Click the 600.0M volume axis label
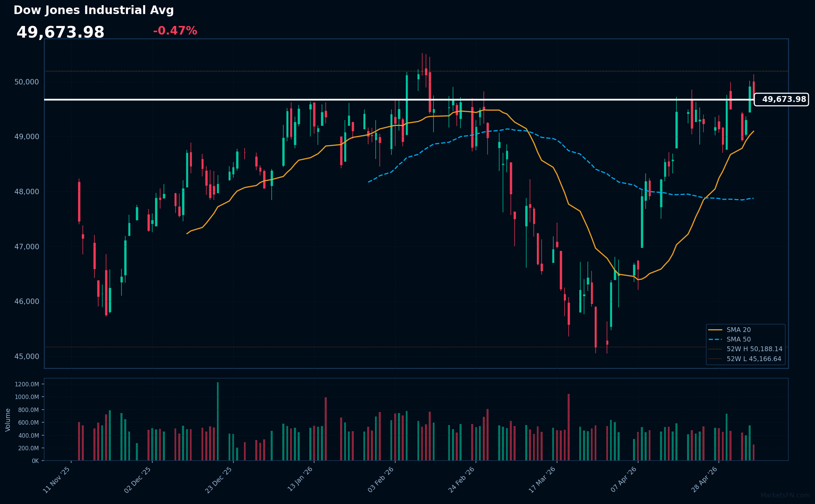The image size is (815, 504). [28, 423]
